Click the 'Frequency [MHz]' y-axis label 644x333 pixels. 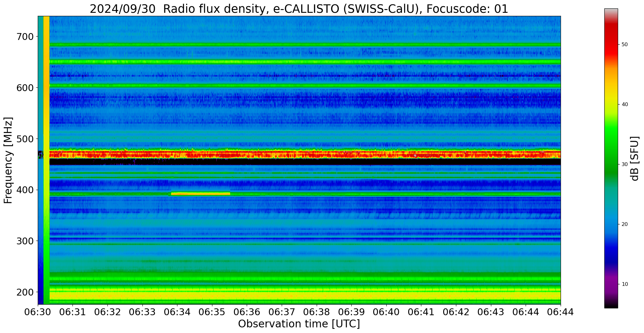click(8, 160)
